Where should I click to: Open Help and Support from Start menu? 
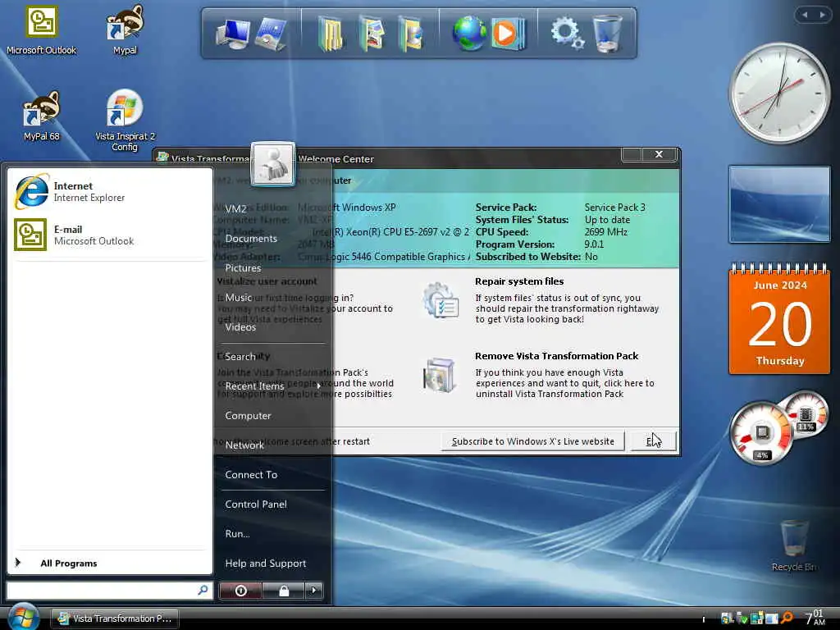click(x=266, y=563)
